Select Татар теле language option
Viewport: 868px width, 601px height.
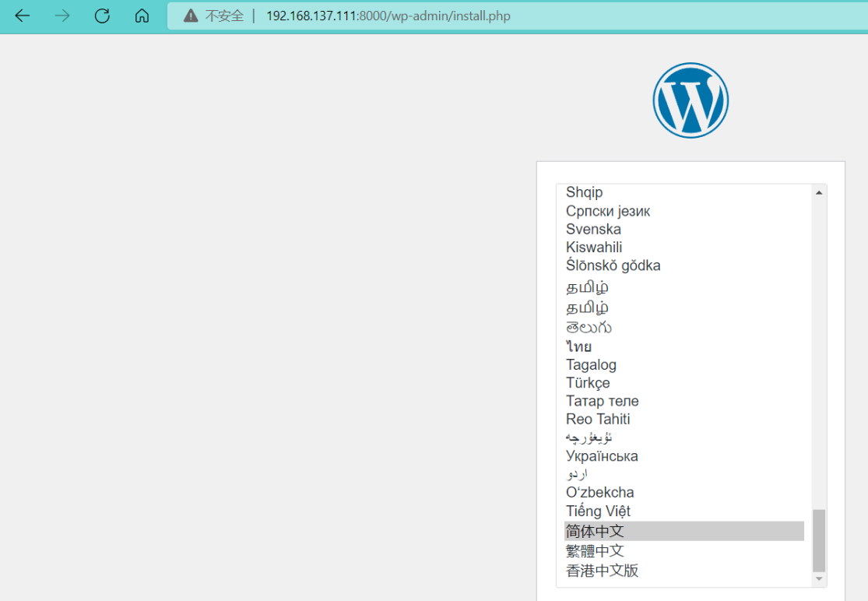point(684,401)
